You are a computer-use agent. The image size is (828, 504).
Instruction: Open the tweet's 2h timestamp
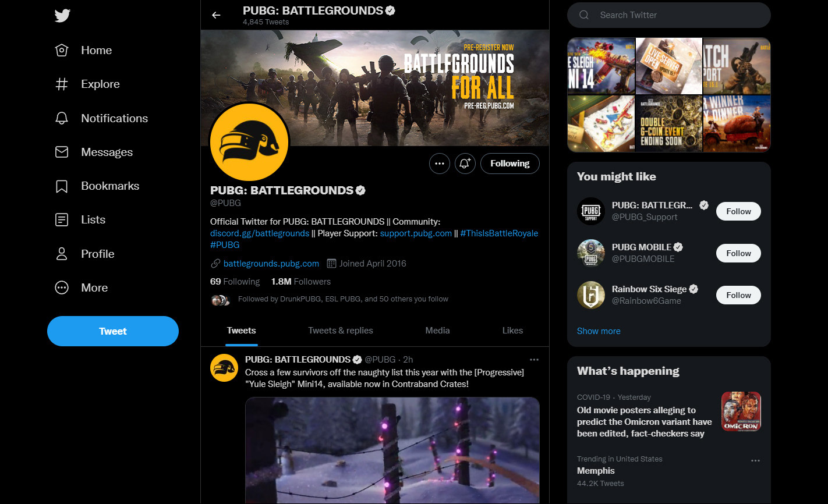coord(408,360)
